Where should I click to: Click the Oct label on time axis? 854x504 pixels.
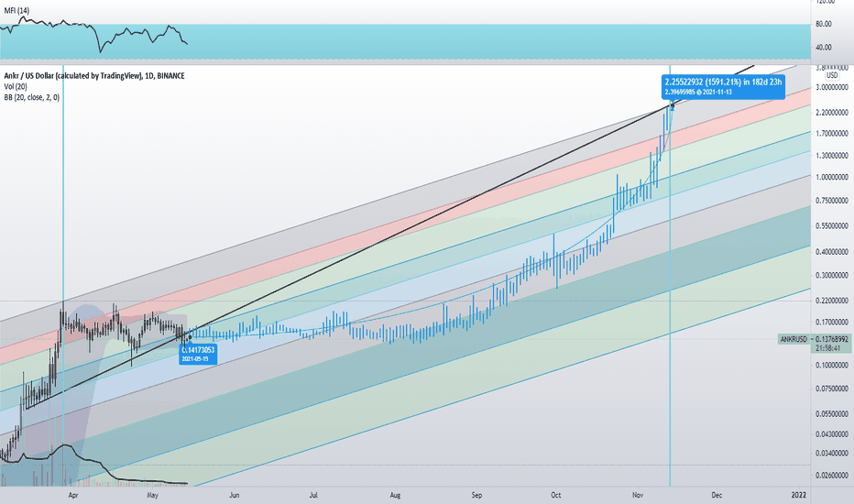(x=555, y=495)
